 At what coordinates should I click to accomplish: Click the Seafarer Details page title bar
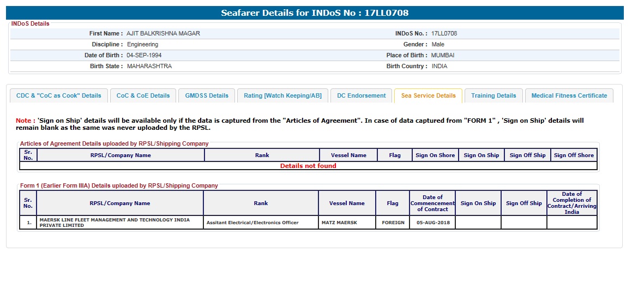pos(315,13)
